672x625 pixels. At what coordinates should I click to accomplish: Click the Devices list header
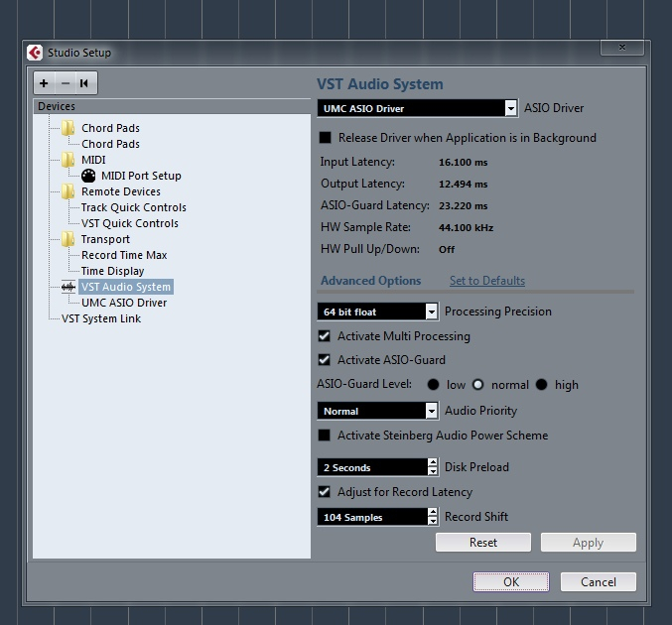[172, 106]
